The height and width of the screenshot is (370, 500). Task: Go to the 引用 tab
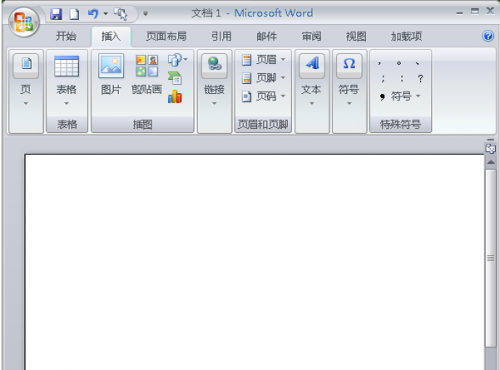(221, 36)
